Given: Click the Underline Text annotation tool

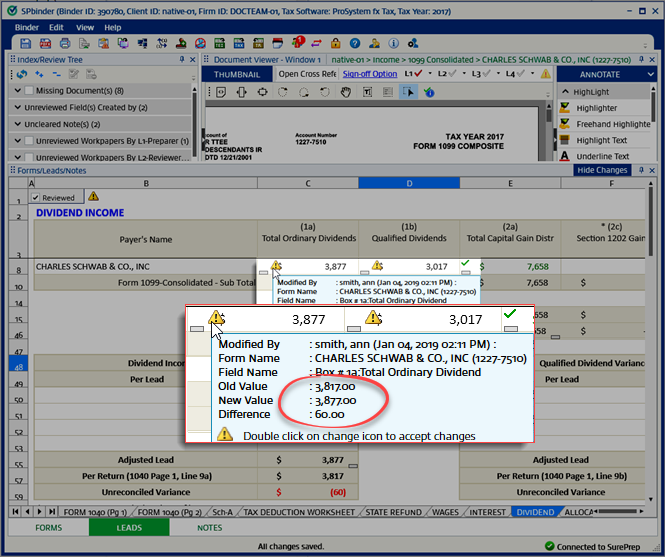Looking at the screenshot, I should [602, 156].
